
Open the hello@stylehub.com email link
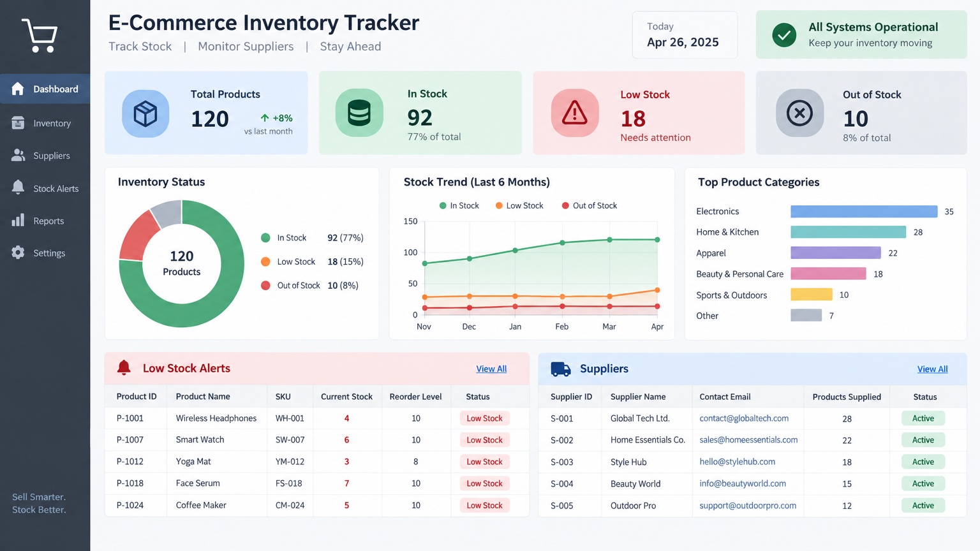pos(737,462)
